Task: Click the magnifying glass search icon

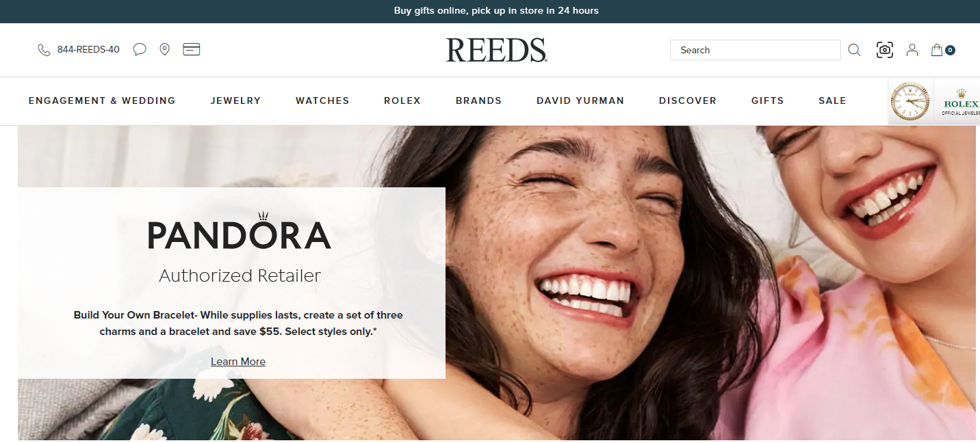Action: 854,50
